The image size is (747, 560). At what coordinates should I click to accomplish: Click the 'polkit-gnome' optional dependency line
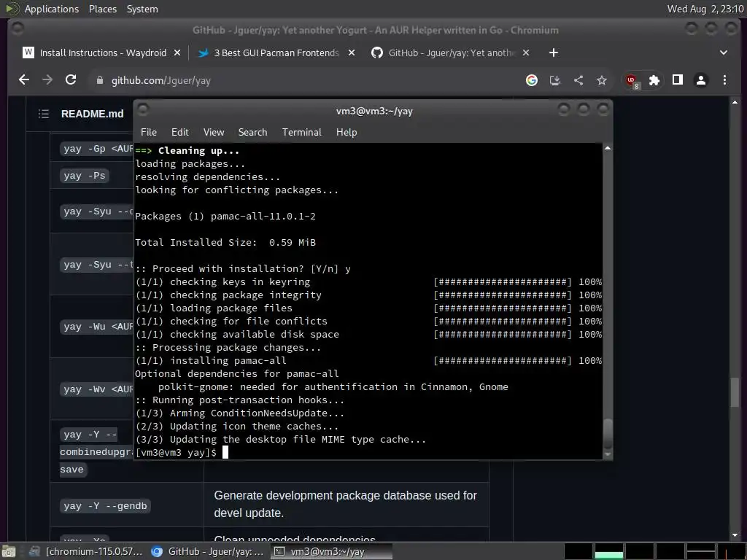[x=333, y=386]
